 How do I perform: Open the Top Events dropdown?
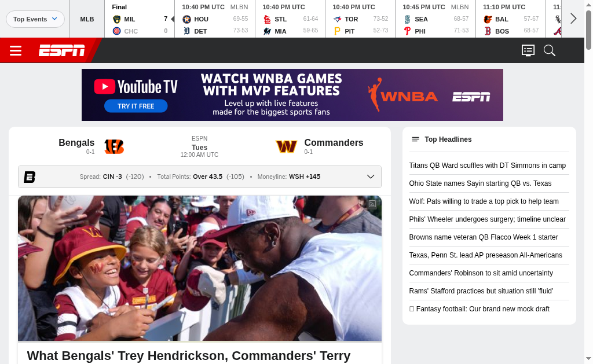[x=35, y=19]
